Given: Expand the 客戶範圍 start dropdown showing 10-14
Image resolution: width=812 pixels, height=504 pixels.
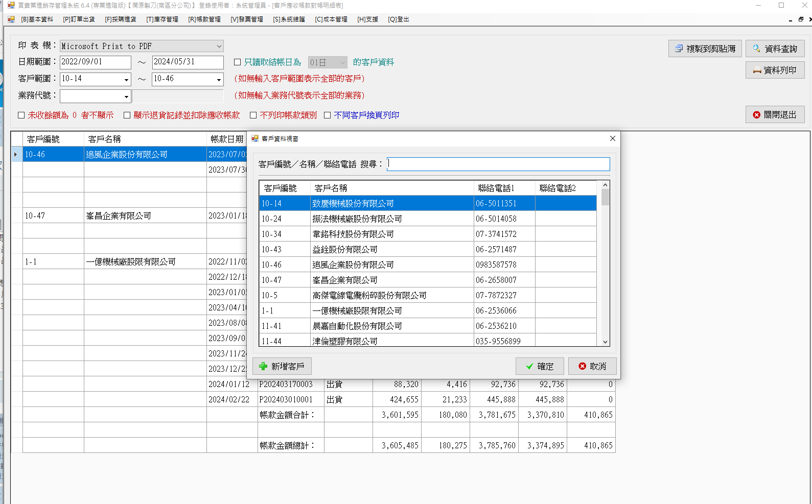Looking at the screenshot, I should tap(126, 80).
